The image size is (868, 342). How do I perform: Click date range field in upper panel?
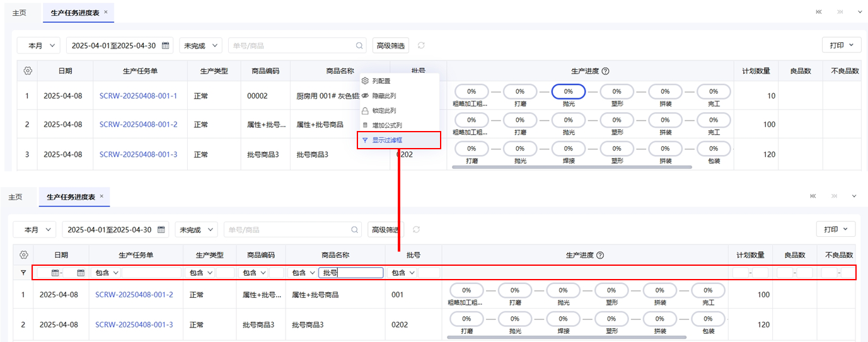coord(120,45)
